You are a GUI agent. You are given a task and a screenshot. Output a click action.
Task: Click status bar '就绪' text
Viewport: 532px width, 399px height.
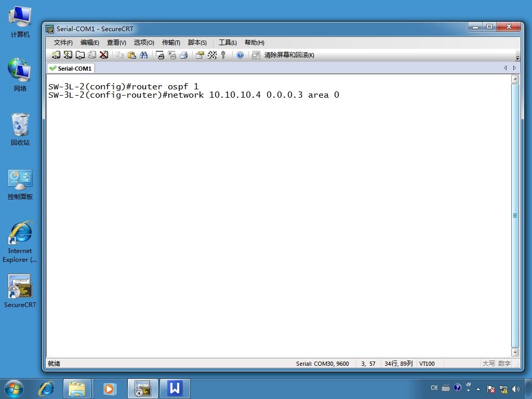[x=54, y=364]
